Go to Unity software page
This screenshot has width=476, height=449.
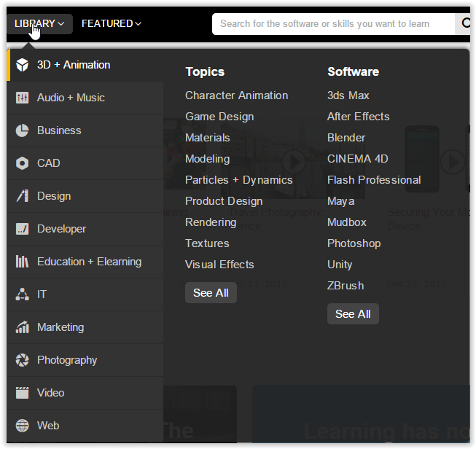tap(340, 265)
